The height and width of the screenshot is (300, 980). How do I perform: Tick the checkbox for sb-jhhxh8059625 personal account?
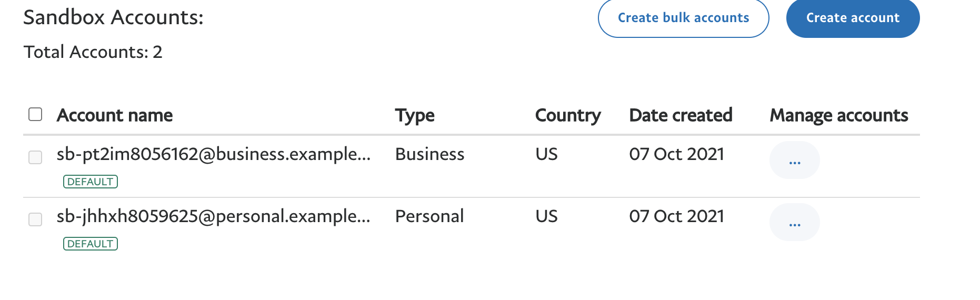click(35, 219)
